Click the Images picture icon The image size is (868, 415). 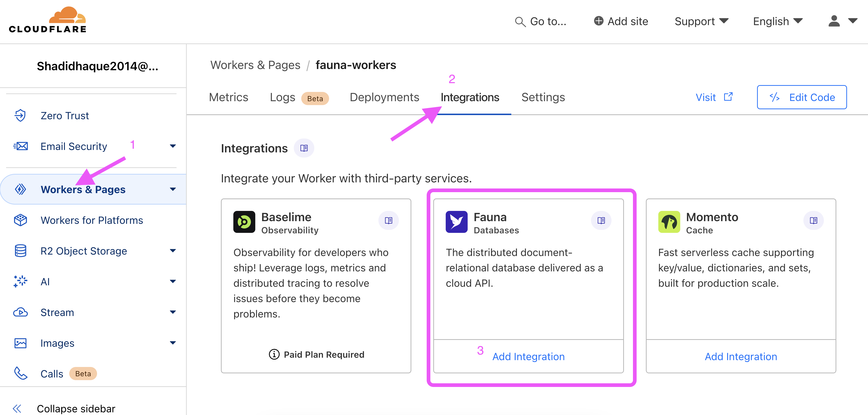pos(20,343)
